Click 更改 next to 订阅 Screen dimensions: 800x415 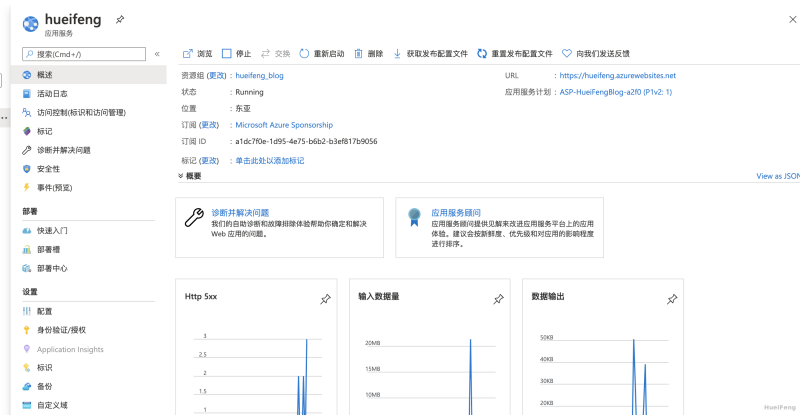point(209,125)
